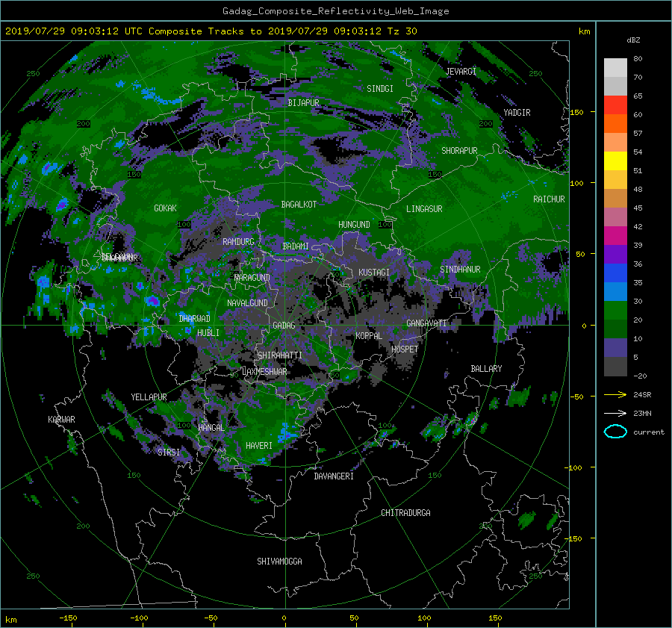The width and height of the screenshot is (672, 628).
Task: Click the SIRSI city label
Action: pyautogui.click(x=169, y=453)
